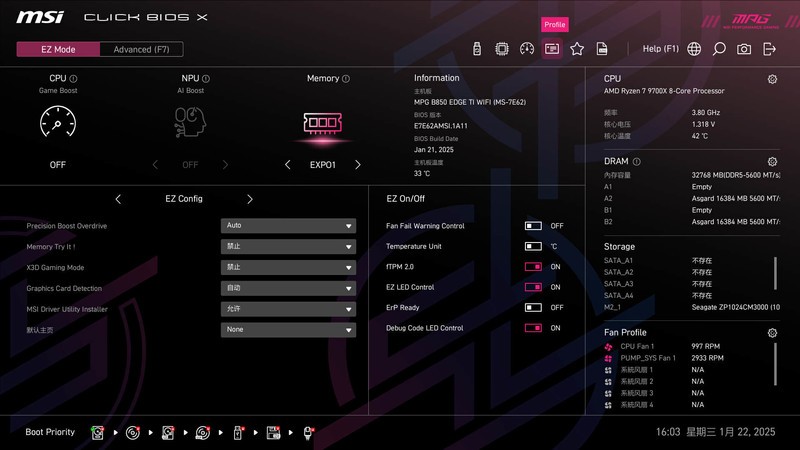This screenshot has width=800, height=450.
Task: Click the Jan 21, 2025 build date
Action: tap(434, 149)
